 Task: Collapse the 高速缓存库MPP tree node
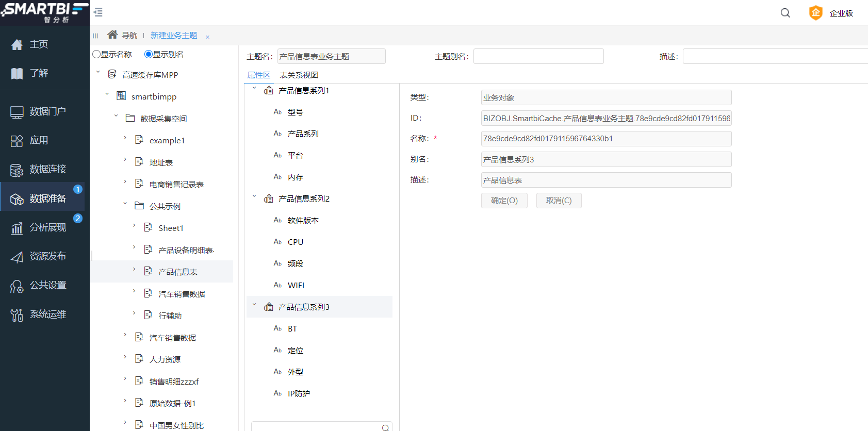tap(98, 72)
